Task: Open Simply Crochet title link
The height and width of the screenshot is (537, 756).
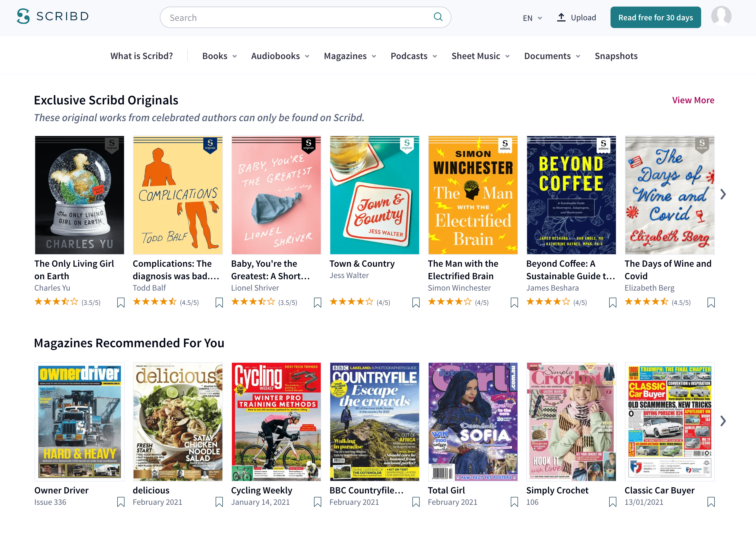Action: pos(557,490)
